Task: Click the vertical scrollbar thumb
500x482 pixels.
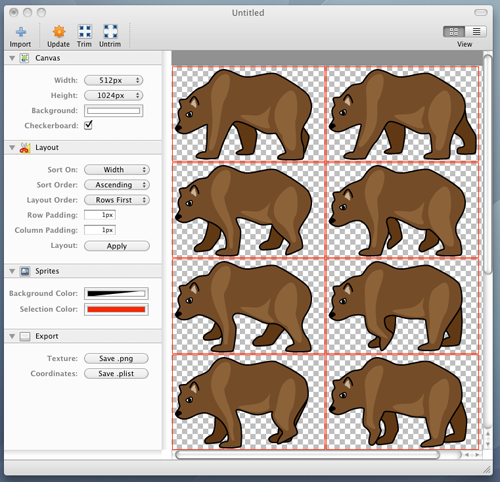Action: (488, 164)
